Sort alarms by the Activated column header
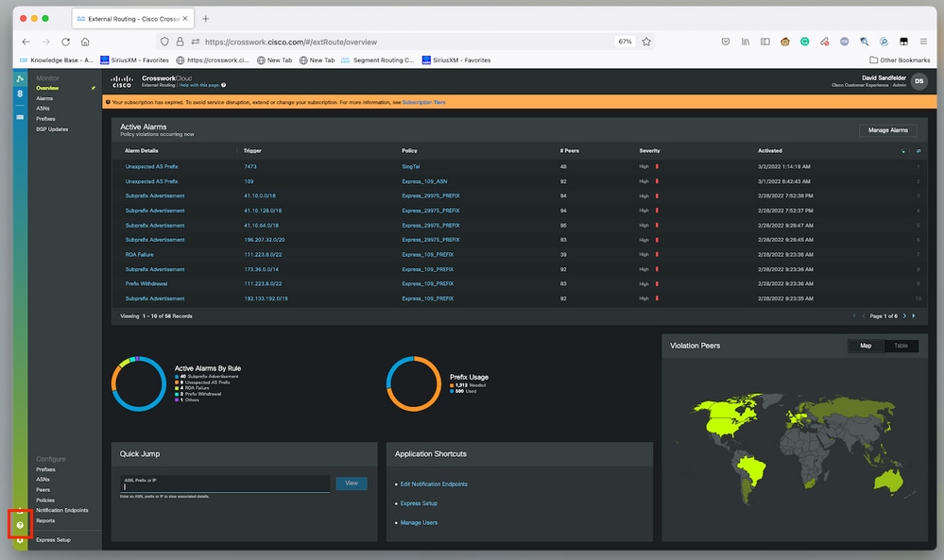Image resolution: width=944 pixels, height=560 pixels. 770,151
